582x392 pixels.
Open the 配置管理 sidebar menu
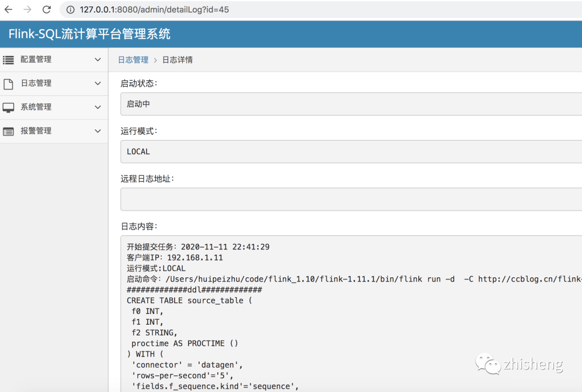point(54,60)
